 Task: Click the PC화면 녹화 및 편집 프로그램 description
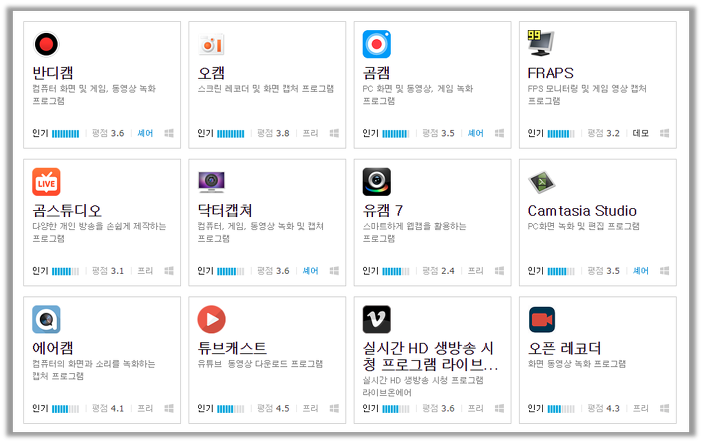583,226
